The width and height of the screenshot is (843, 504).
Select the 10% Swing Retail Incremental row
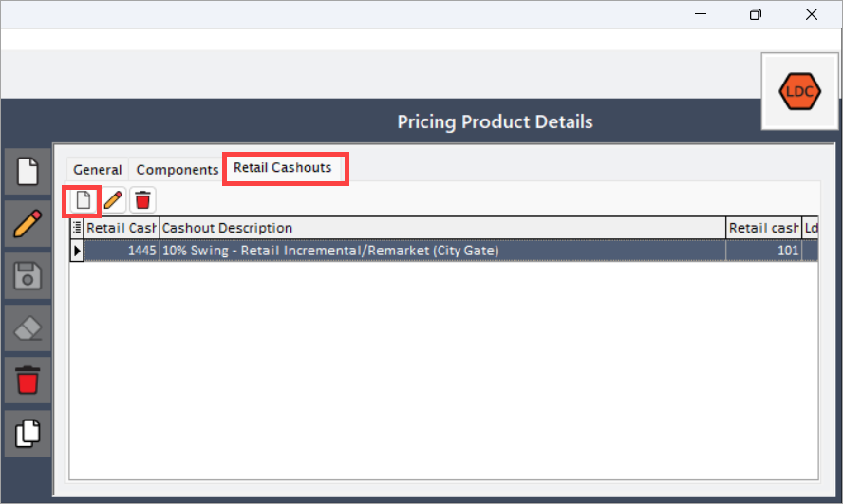[451, 251]
